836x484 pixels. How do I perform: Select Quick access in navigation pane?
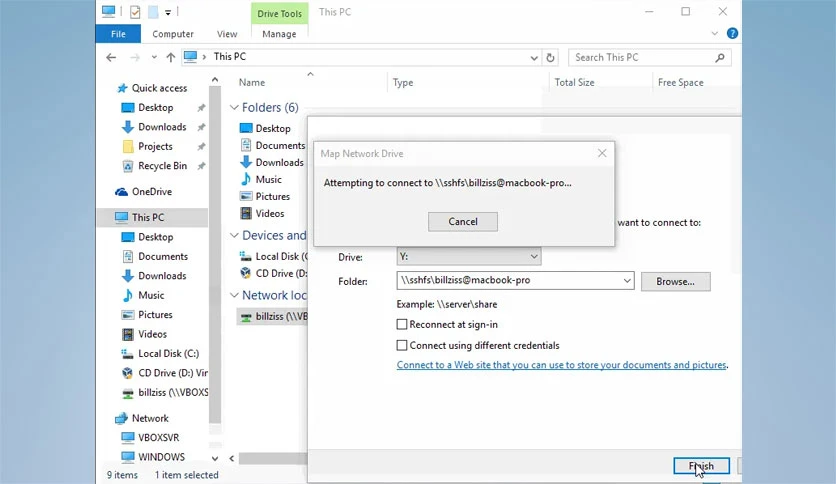(159, 88)
